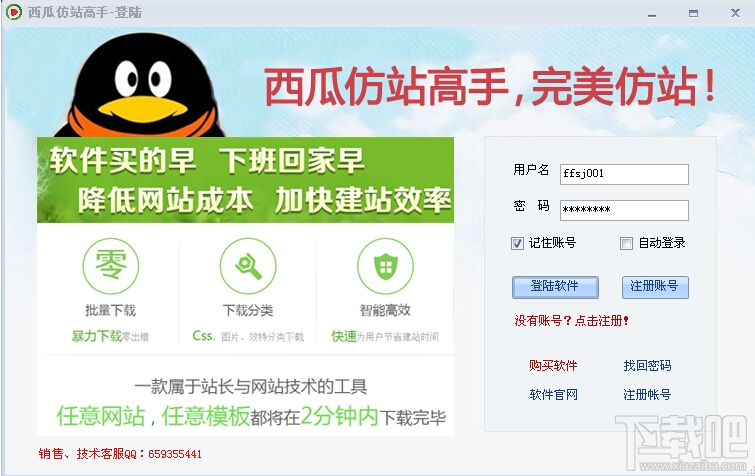Uncheck the 记住账号 checkbox
The height and width of the screenshot is (476, 755).
517,244
